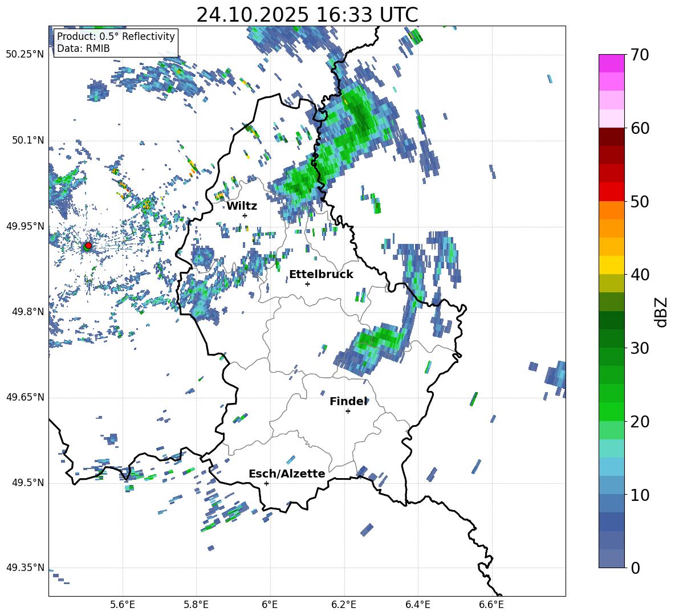
Task: Click the olive colorbar swatch below 40
Action: tap(611, 283)
